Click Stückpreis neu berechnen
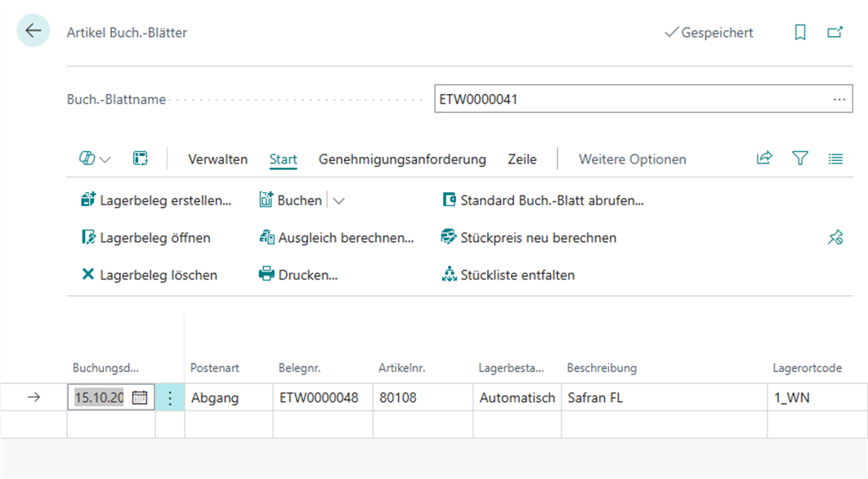The height and width of the screenshot is (479, 868). (x=529, y=238)
